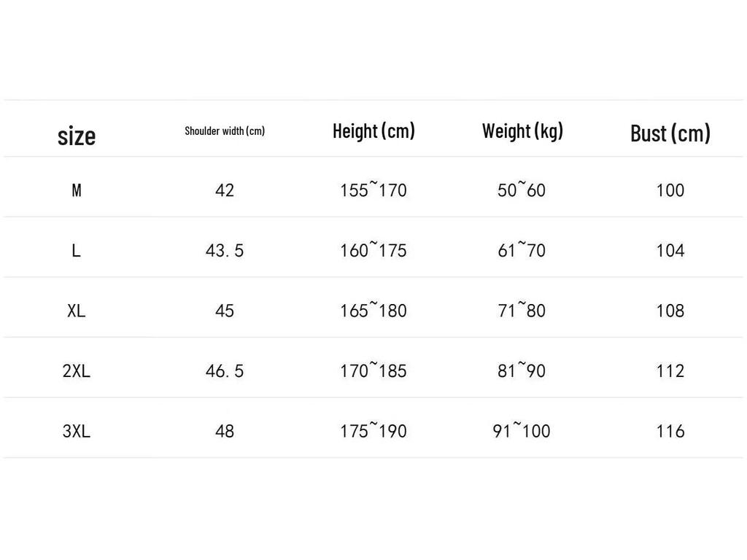Screen dimensions: 747x560
Task: Select weight range 50~60
Action: pyautogui.click(x=522, y=190)
